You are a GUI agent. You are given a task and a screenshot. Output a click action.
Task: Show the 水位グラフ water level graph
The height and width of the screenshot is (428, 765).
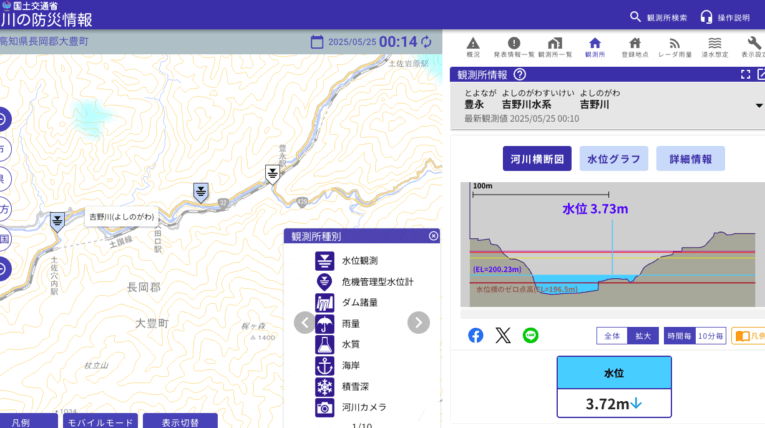click(614, 159)
